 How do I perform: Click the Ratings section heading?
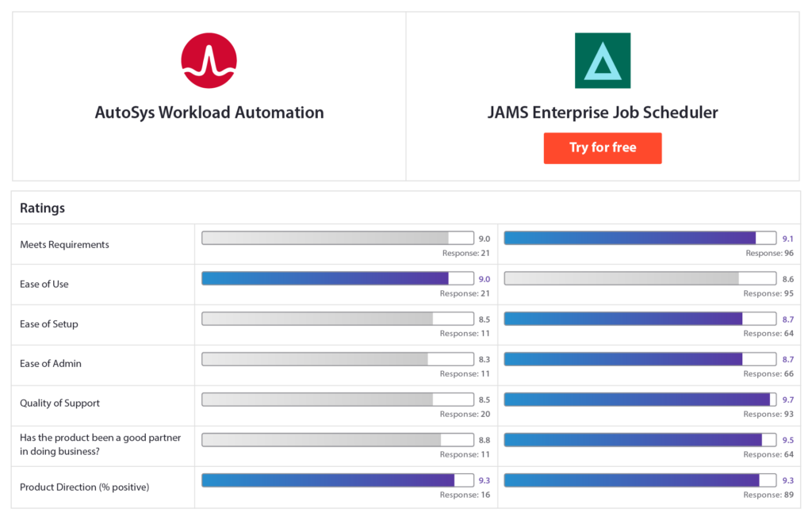tap(43, 208)
